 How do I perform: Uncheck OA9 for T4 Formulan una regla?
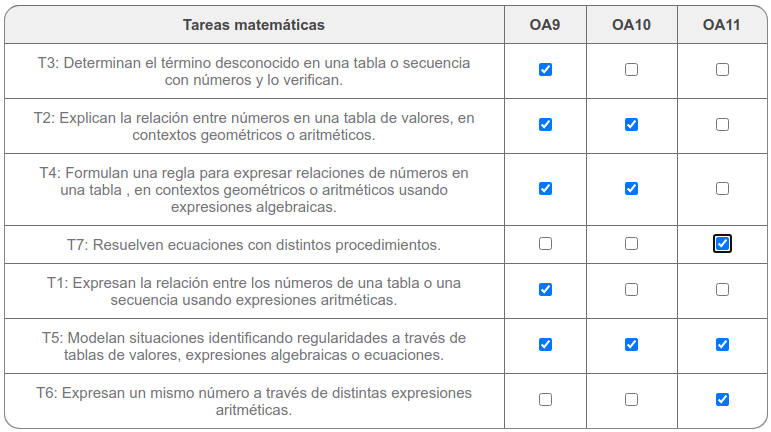[545, 189]
